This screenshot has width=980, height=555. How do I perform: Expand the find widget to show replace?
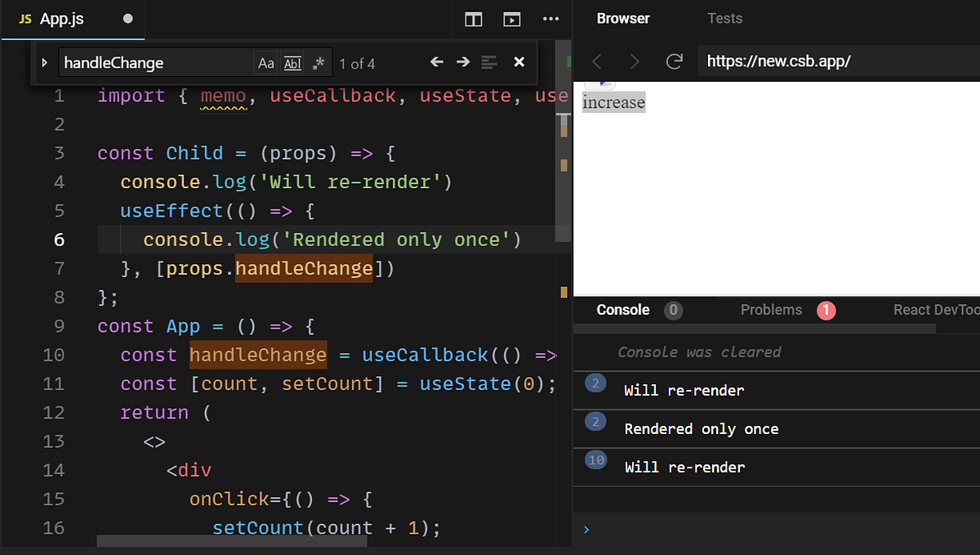click(x=46, y=62)
